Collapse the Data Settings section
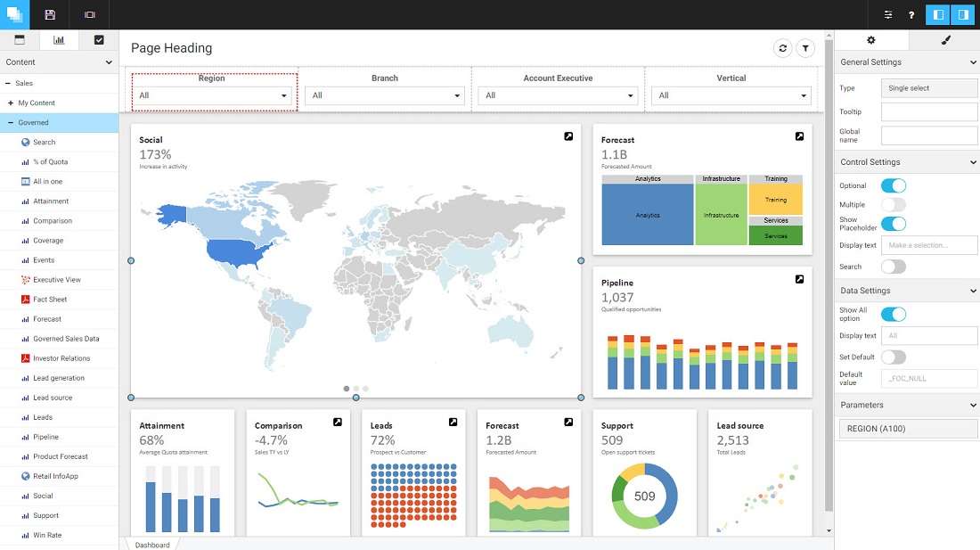The image size is (980, 550). [973, 291]
